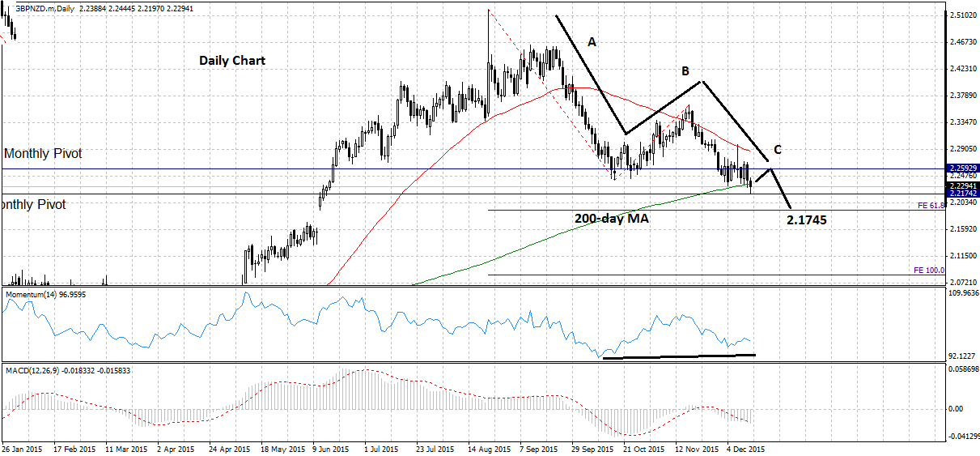Select the blue 2.25929 price tag
This screenshot has width=980, height=456.
click(x=963, y=168)
